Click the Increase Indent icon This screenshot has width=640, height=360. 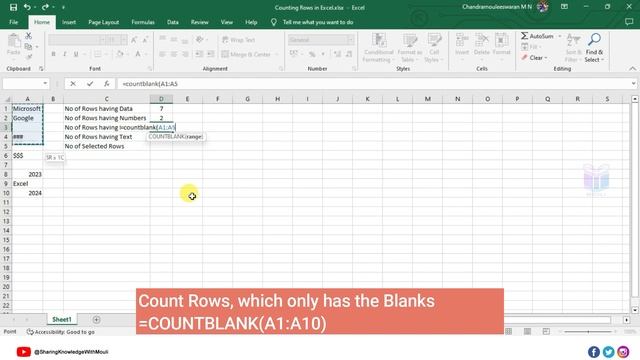211,54
